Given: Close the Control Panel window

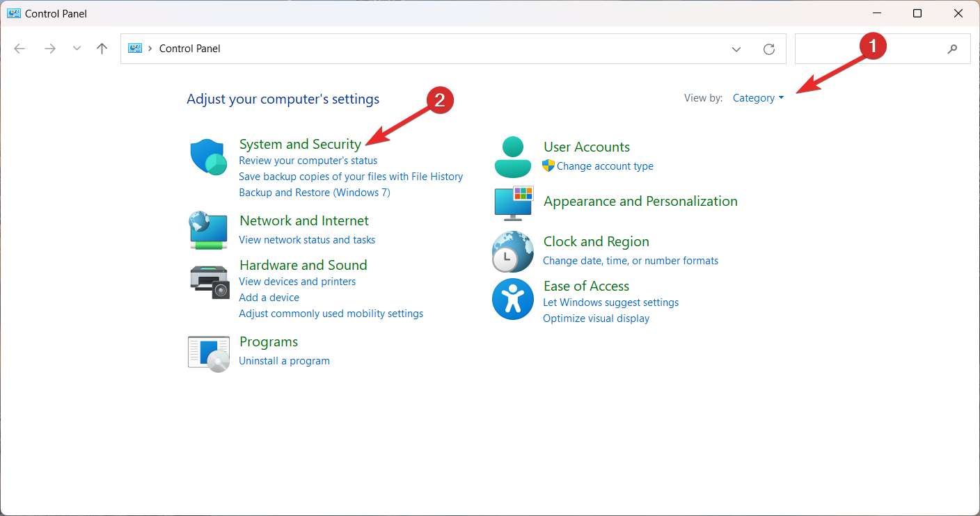Looking at the screenshot, I should pyautogui.click(x=958, y=13).
